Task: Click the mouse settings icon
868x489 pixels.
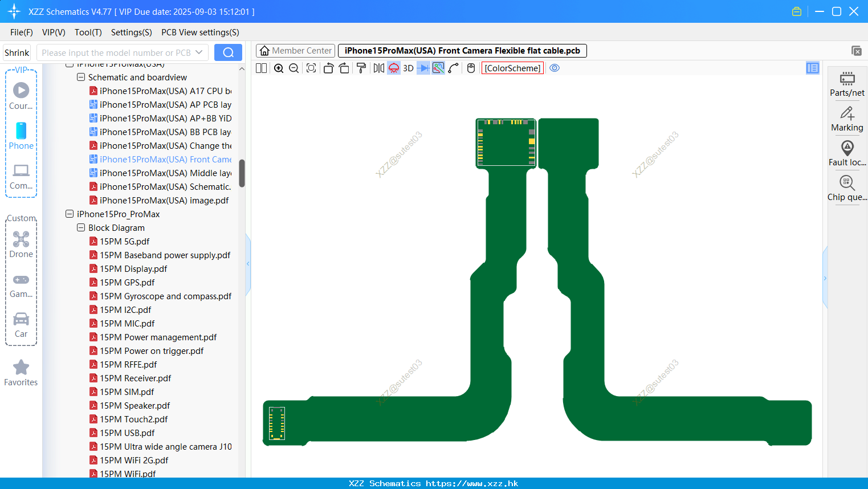Action: (x=471, y=68)
